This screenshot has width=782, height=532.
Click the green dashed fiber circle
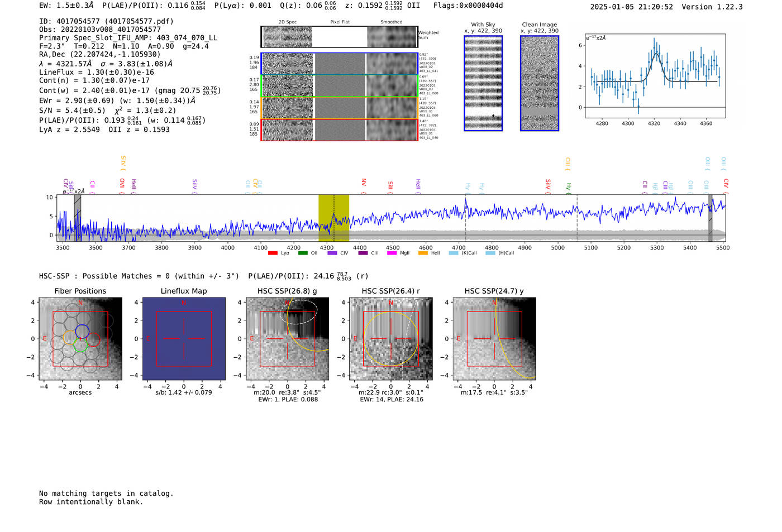[80, 345]
